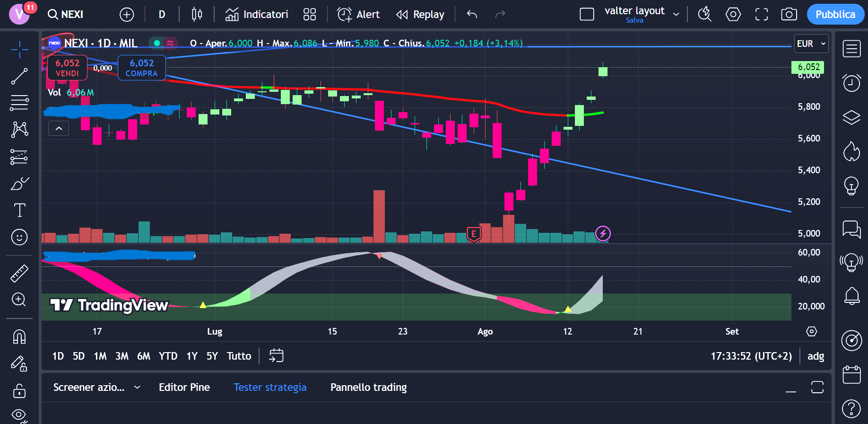Open the NEXI symbol search
The image size is (868, 424).
pyautogui.click(x=66, y=15)
